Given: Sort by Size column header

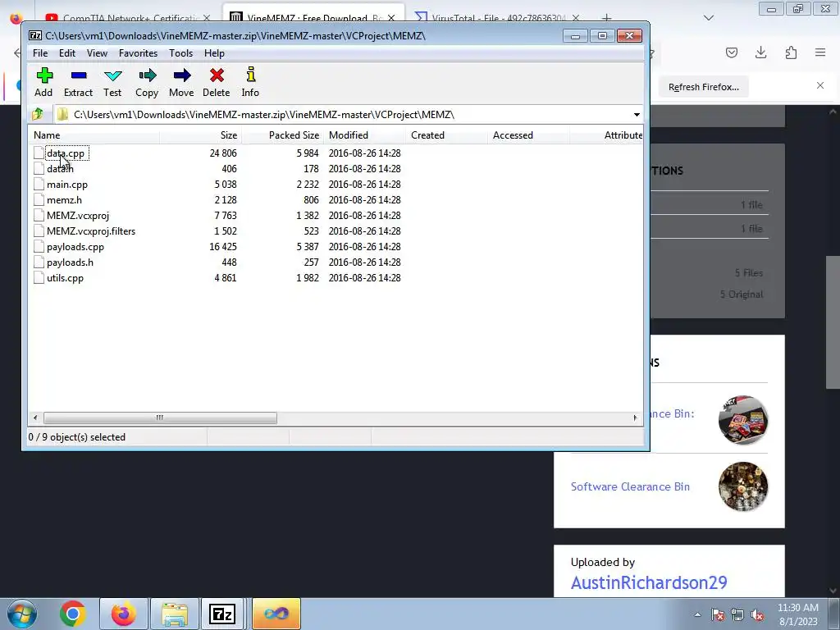Looking at the screenshot, I should (x=200, y=135).
